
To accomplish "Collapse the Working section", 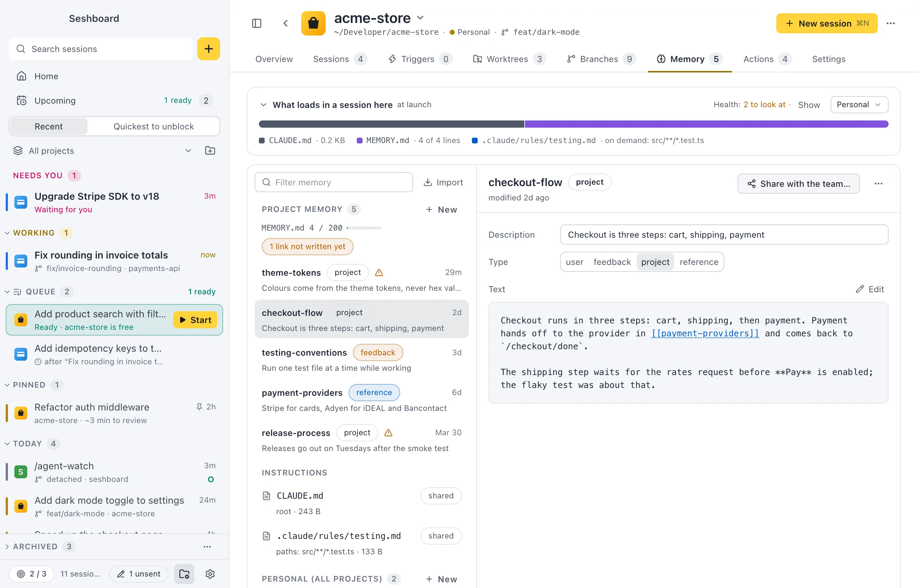I will (x=7, y=233).
